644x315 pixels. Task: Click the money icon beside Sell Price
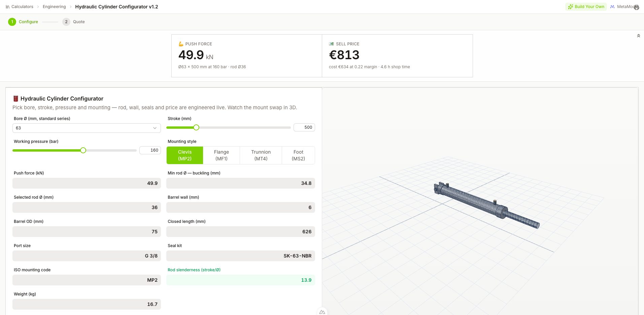coord(332,44)
